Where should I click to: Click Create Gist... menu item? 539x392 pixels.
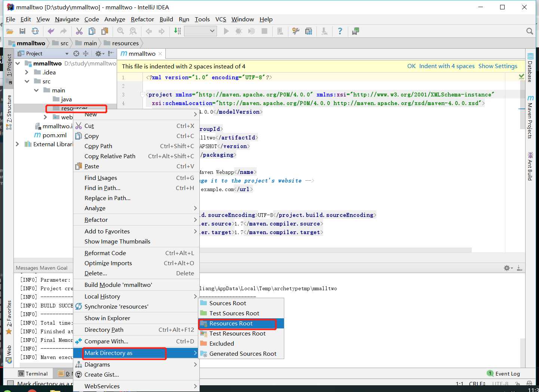[x=136, y=374]
